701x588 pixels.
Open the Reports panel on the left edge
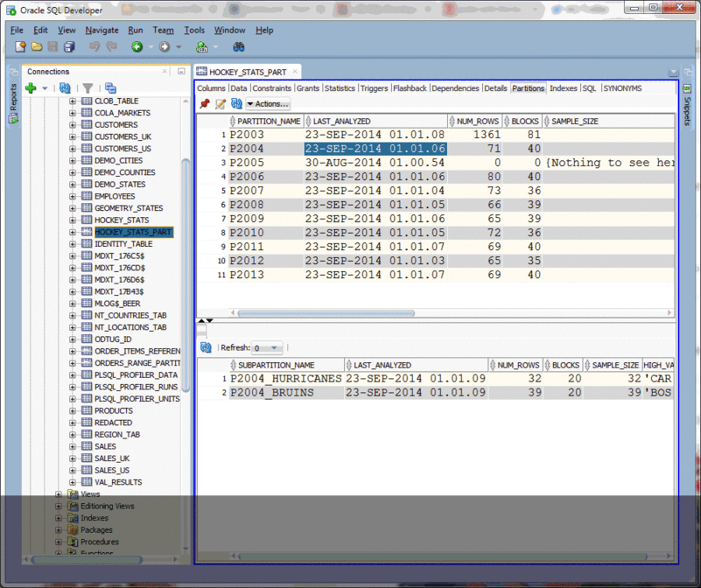12,99
